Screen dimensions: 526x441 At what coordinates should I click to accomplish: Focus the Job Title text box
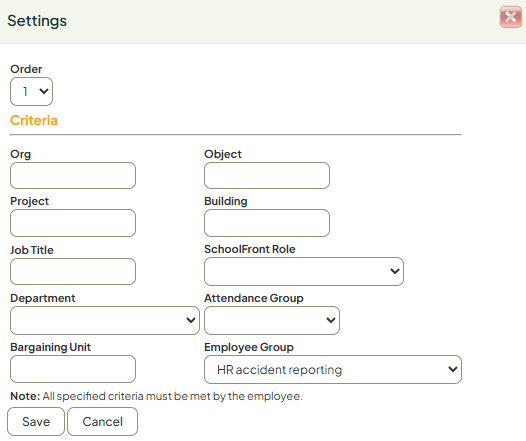pos(73,271)
